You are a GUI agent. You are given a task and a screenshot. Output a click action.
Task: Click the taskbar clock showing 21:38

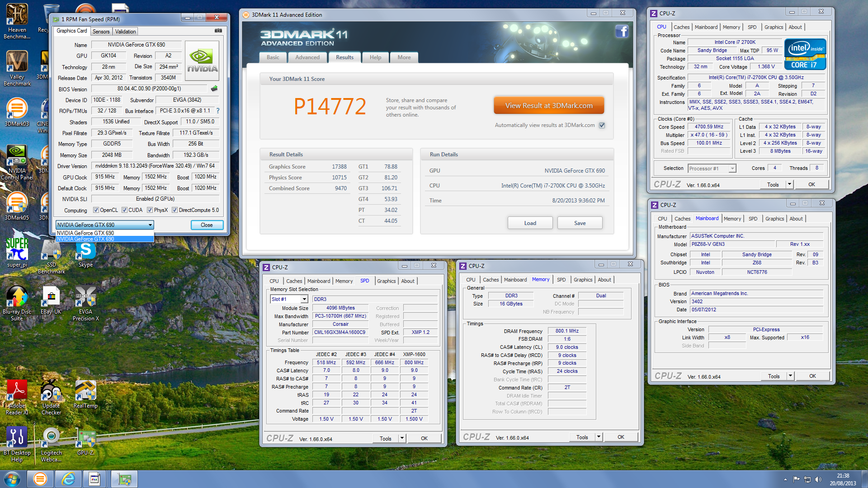[x=843, y=476]
